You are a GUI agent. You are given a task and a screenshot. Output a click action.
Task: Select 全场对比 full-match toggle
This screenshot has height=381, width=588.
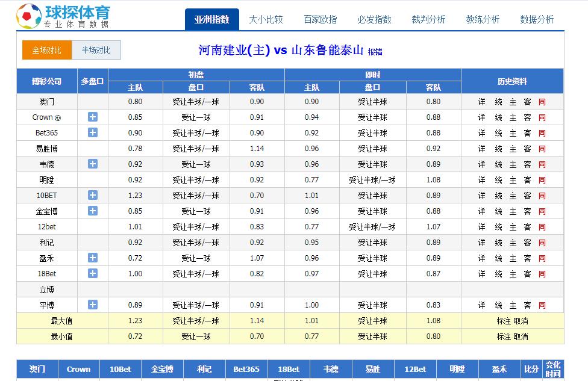coord(47,50)
